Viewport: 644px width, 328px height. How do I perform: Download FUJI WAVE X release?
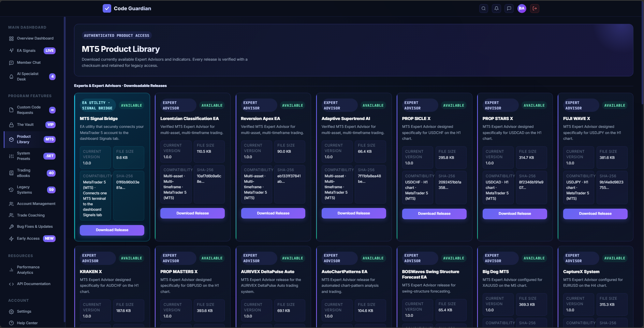(x=595, y=214)
